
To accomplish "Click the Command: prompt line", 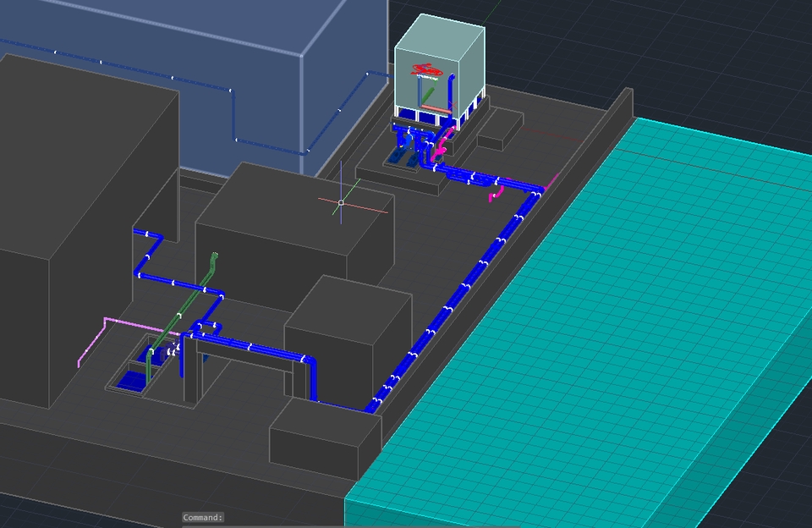I will [x=203, y=517].
